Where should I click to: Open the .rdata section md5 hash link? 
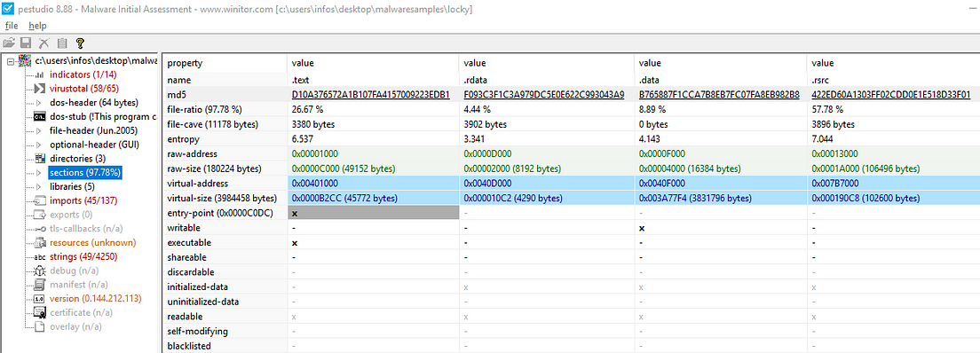click(544, 94)
